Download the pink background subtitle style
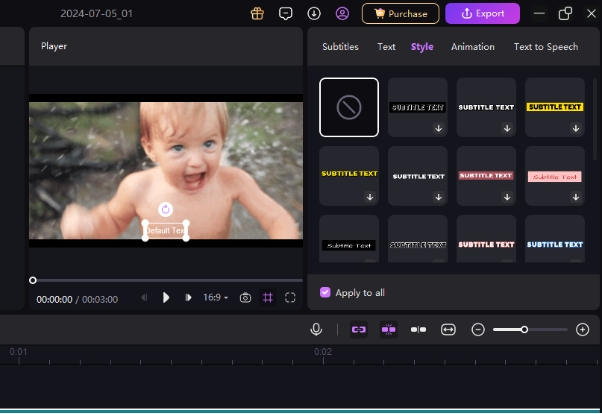This screenshot has height=414, width=602. (x=576, y=197)
